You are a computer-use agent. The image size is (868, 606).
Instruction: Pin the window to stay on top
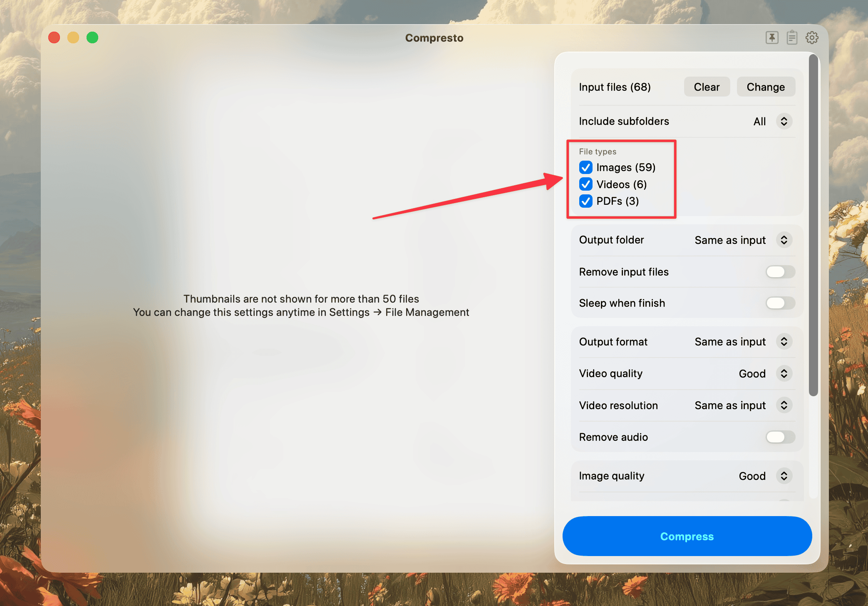point(772,37)
